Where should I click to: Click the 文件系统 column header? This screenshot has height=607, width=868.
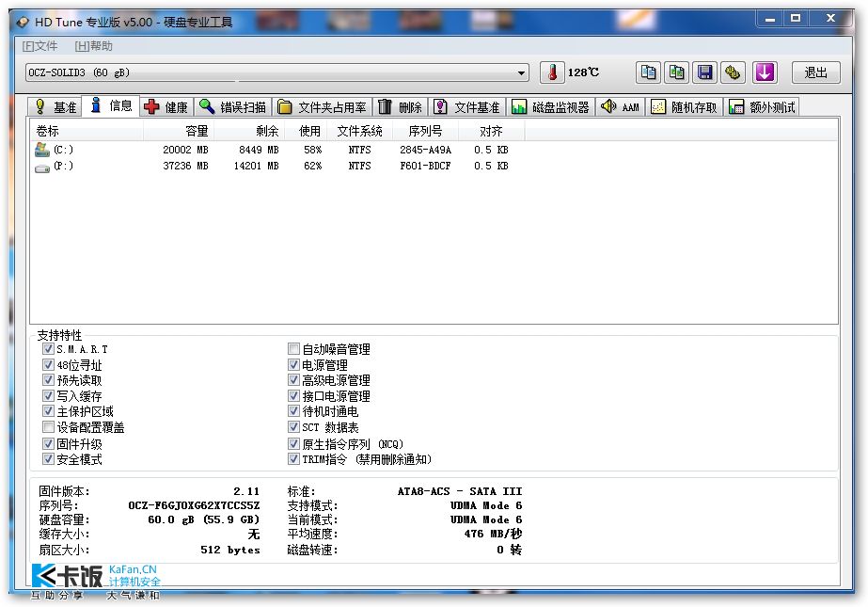pyautogui.click(x=361, y=131)
